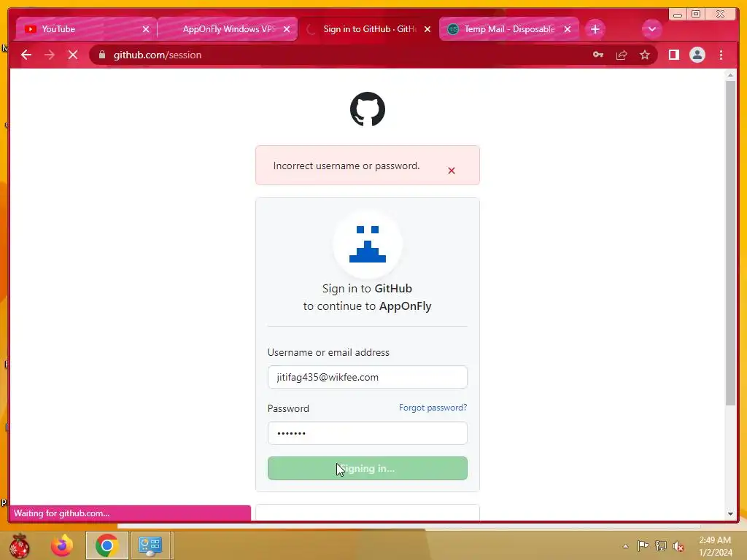Show hidden system tray icons arrow
This screenshot has width=747, height=560.
coord(625,546)
